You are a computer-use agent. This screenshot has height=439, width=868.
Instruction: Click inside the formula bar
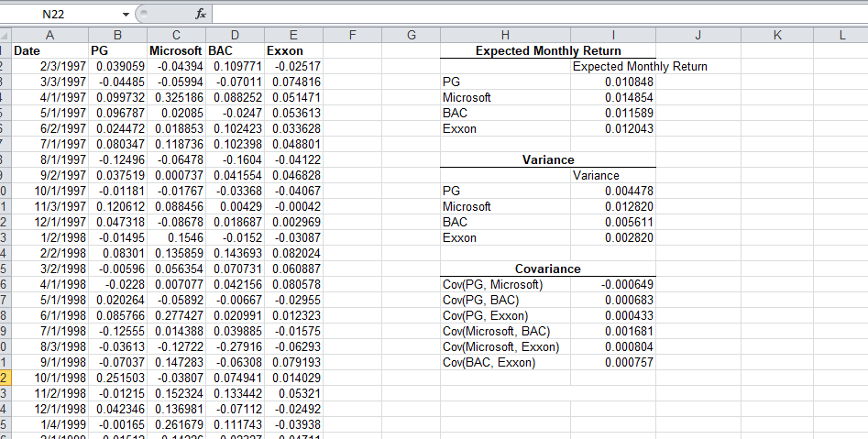(539, 15)
